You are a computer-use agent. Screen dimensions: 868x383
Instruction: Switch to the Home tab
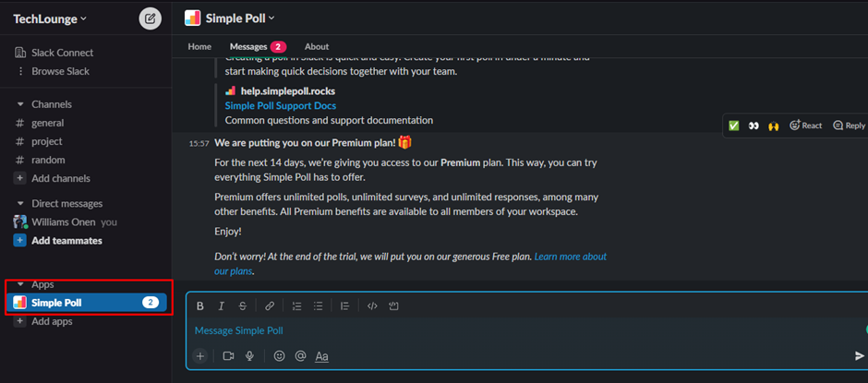199,46
